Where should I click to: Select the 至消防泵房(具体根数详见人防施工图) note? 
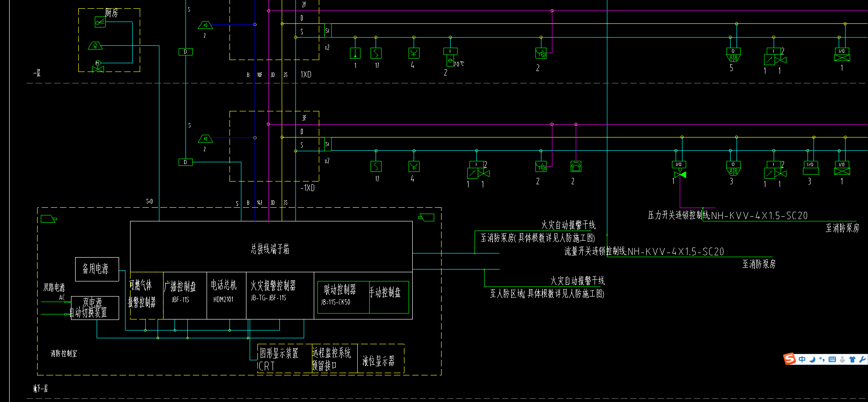(x=538, y=238)
